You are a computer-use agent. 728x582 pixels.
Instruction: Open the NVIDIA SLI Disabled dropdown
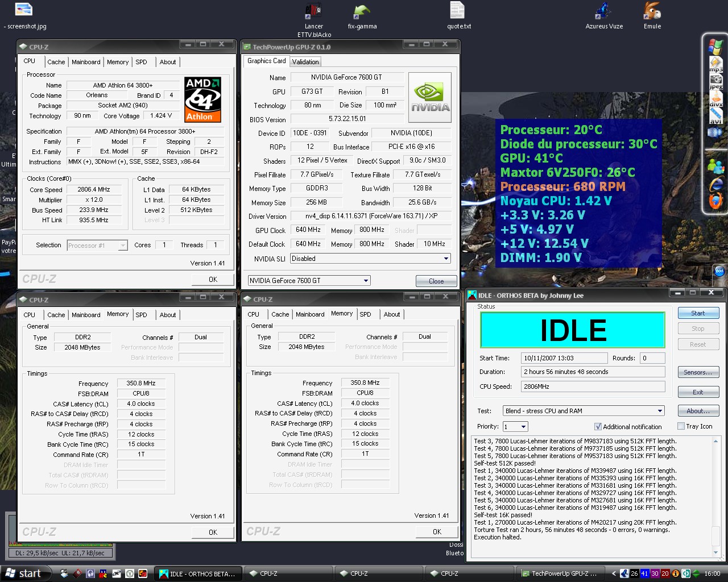coord(371,259)
